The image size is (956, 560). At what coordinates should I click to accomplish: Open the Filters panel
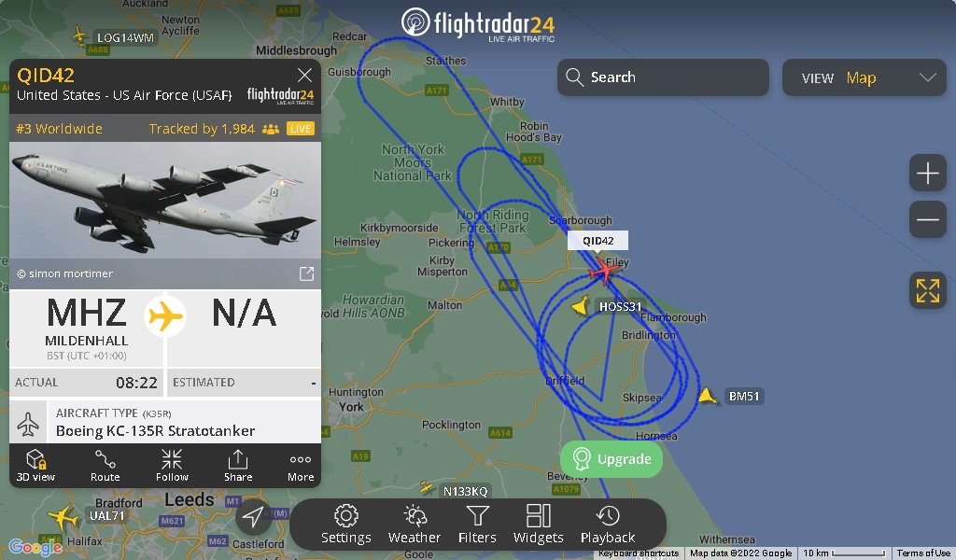tap(477, 524)
